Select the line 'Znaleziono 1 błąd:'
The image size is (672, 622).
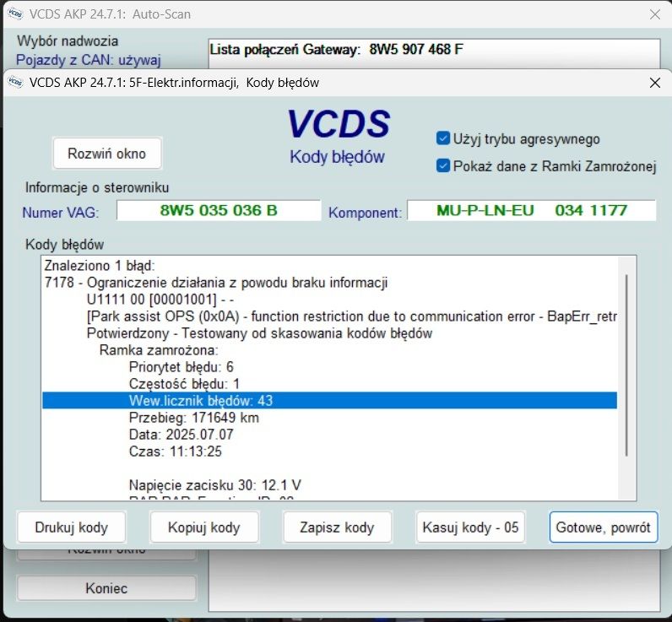click(329, 266)
